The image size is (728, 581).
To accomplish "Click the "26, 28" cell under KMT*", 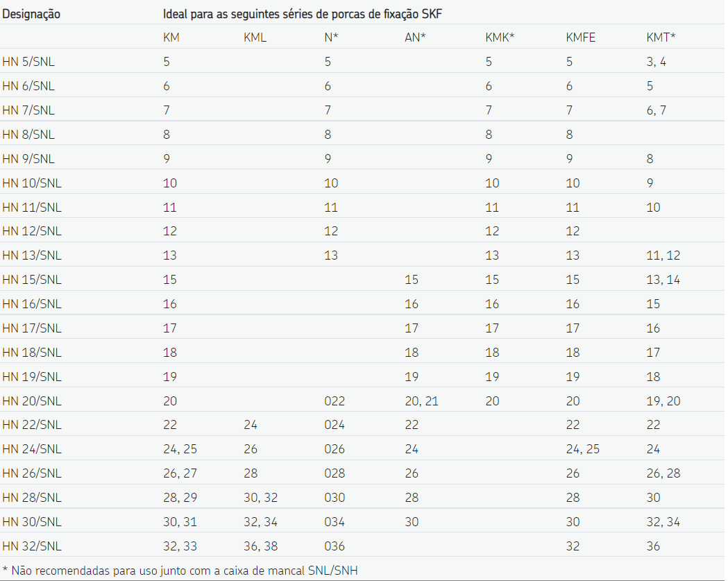I will coord(663,473).
